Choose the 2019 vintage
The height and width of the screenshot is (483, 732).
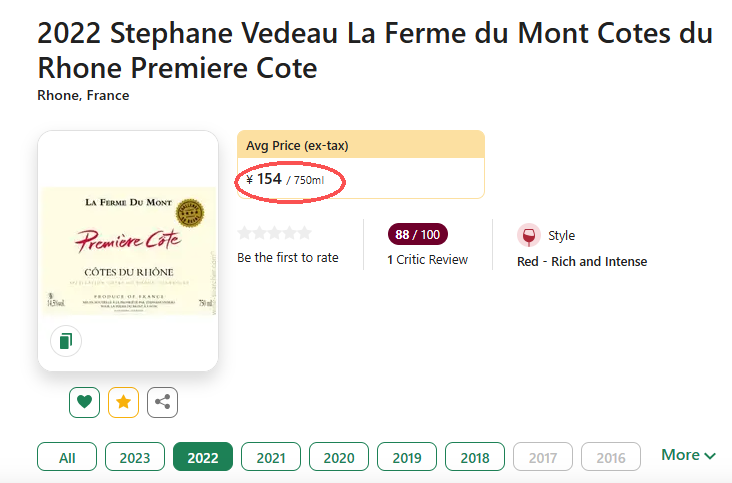click(x=407, y=457)
